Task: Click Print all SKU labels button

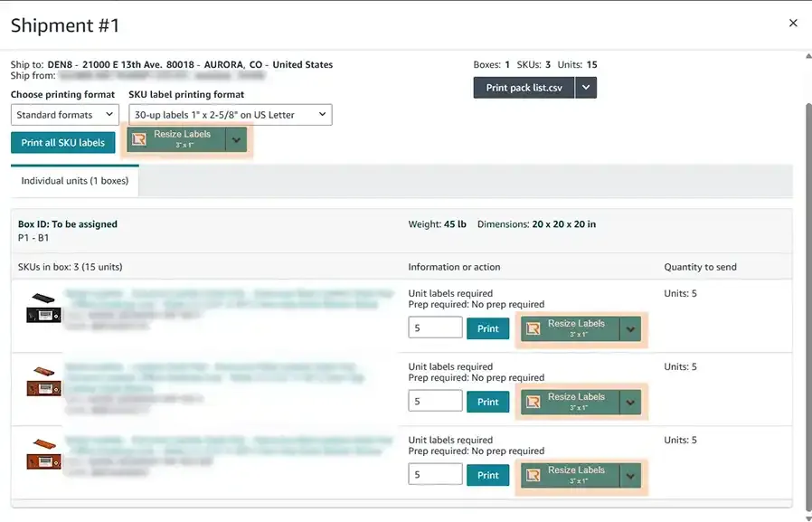Action: [62, 142]
